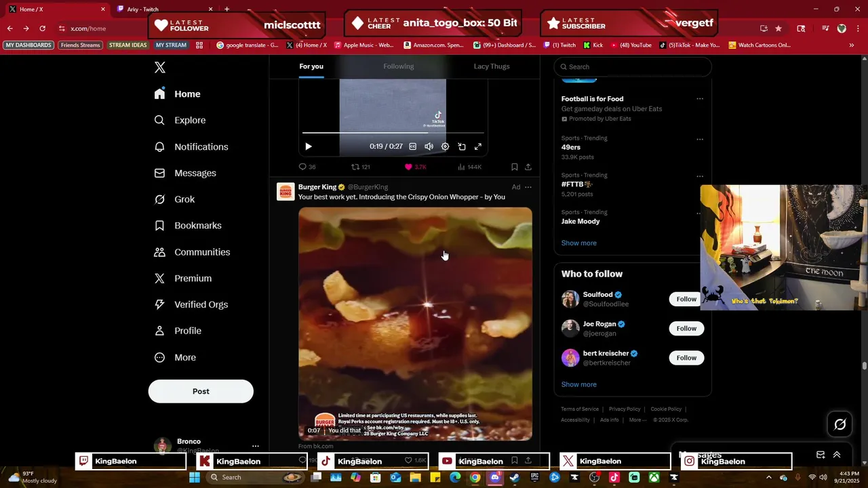Image resolution: width=868 pixels, height=488 pixels.
Task: Show hidden system tray icons
Action: pos(768,477)
